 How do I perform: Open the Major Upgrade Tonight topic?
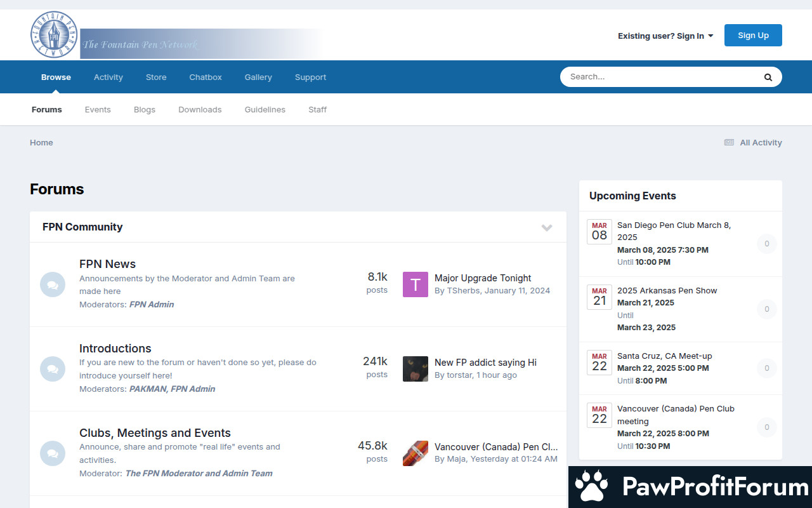tap(483, 278)
